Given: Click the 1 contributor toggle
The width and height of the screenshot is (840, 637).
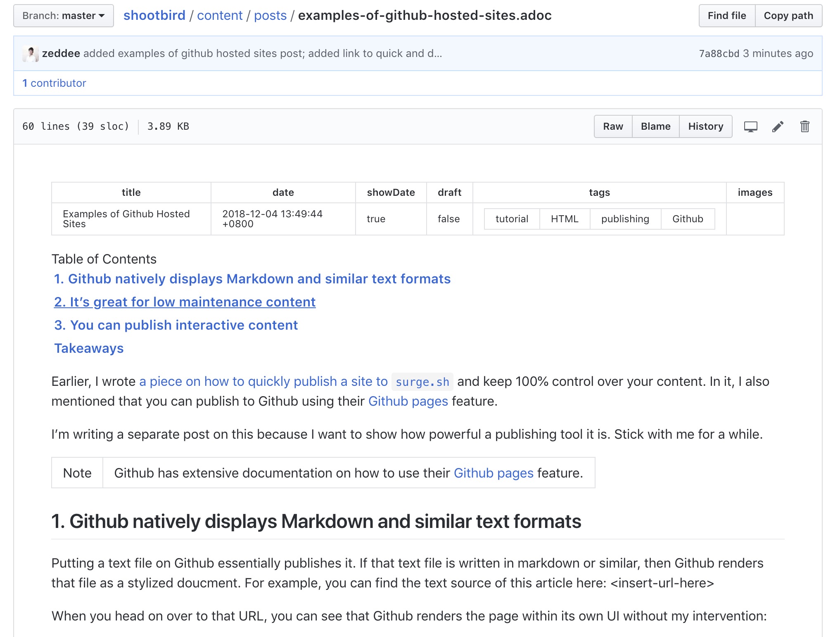Looking at the screenshot, I should 55,82.
